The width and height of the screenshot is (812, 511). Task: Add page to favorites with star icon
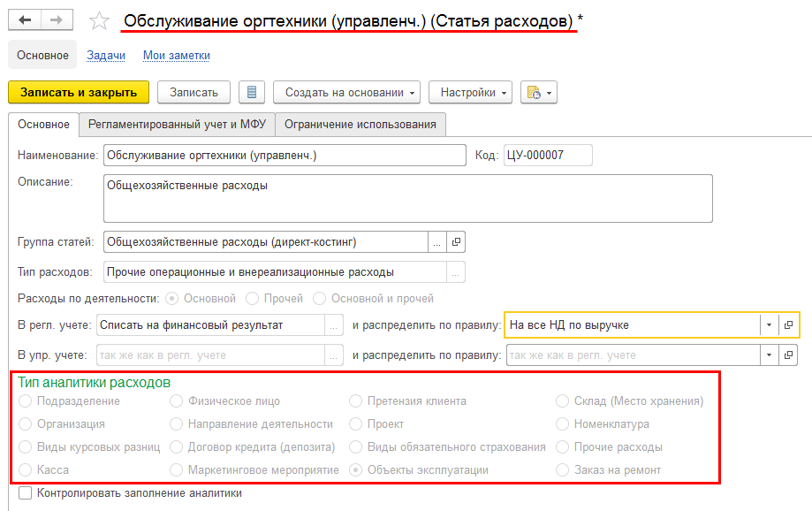(101, 21)
